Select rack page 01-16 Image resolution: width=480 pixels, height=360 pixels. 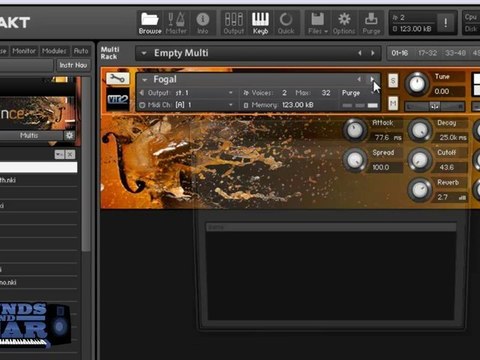(x=400, y=53)
